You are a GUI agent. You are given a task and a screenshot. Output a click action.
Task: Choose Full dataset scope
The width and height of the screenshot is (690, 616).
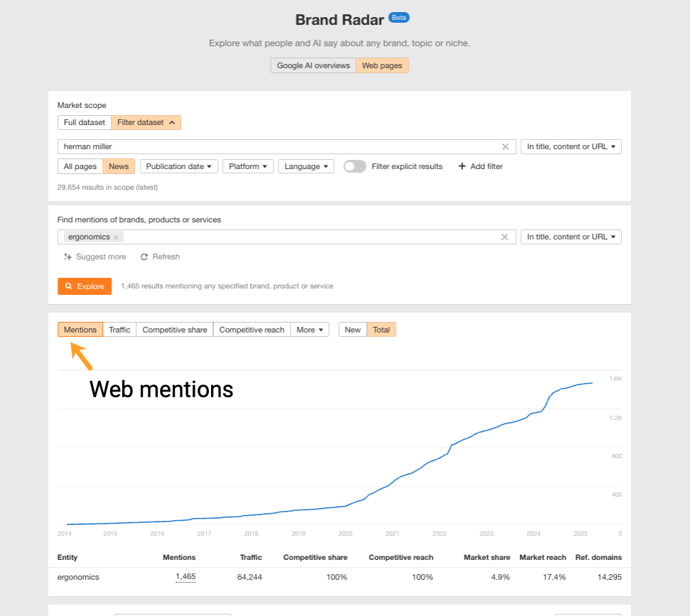pyautogui.click(x=85, y=122)
